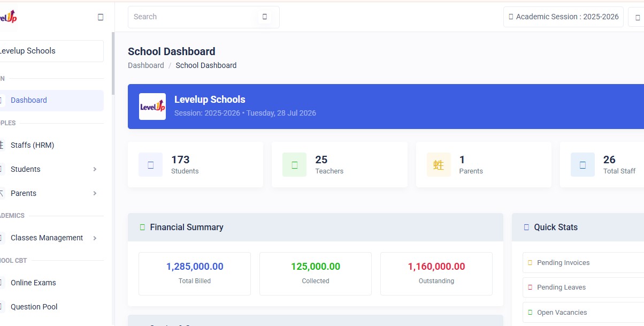Open the Levelup Schools selector in the sidebar
The width and height of the screenshot is (644, 326).
pos(51,51)
